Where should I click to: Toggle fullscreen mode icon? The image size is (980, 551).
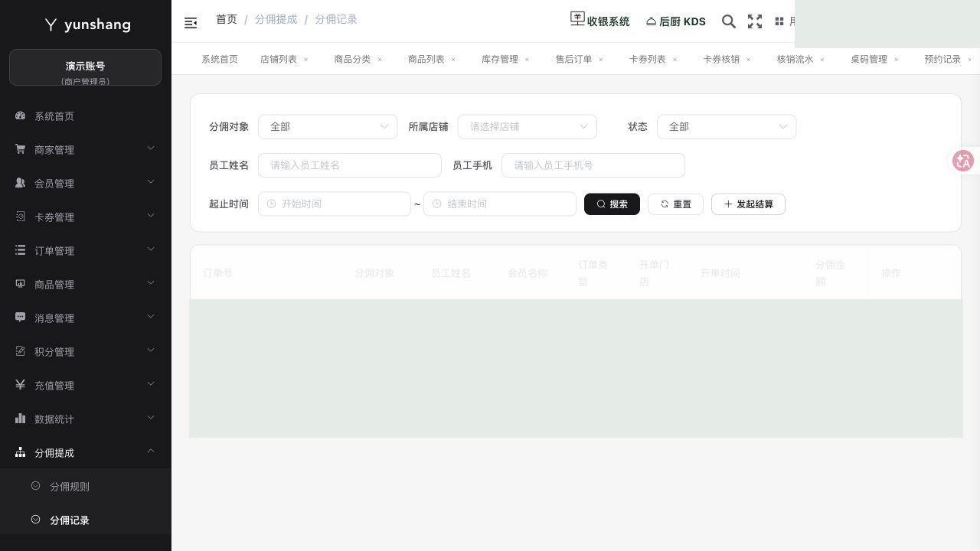[x=755, y=21]
